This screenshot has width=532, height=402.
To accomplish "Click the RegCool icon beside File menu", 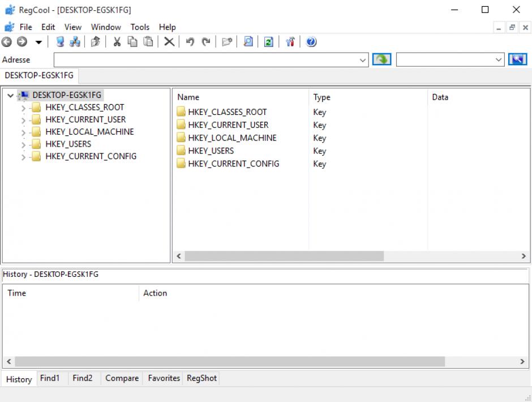I will click(x=10, y=27).
